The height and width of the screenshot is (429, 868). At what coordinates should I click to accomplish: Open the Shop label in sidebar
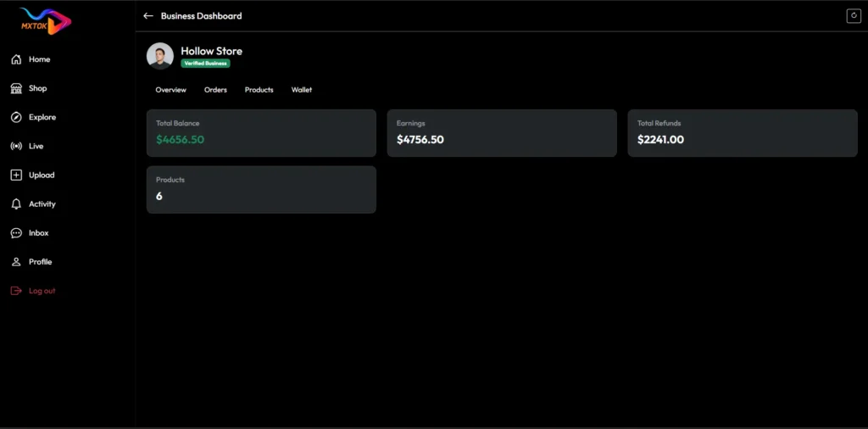coord(37,88)
